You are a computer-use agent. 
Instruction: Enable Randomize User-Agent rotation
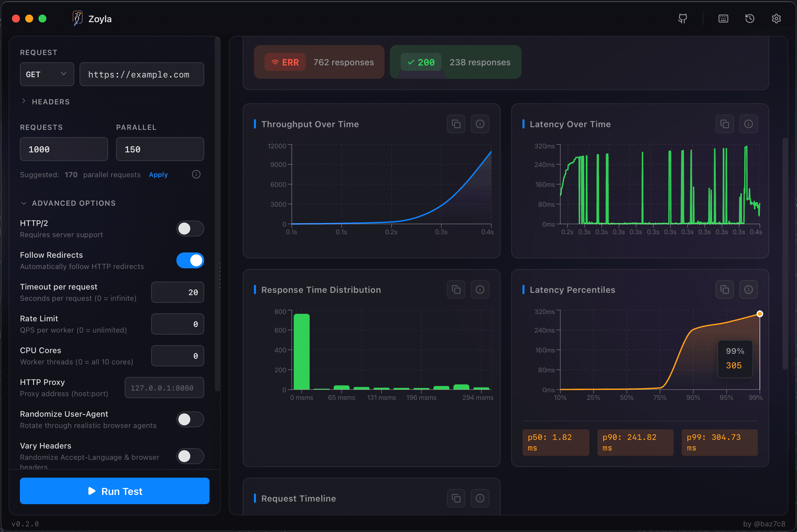click(x=190, y=419)
